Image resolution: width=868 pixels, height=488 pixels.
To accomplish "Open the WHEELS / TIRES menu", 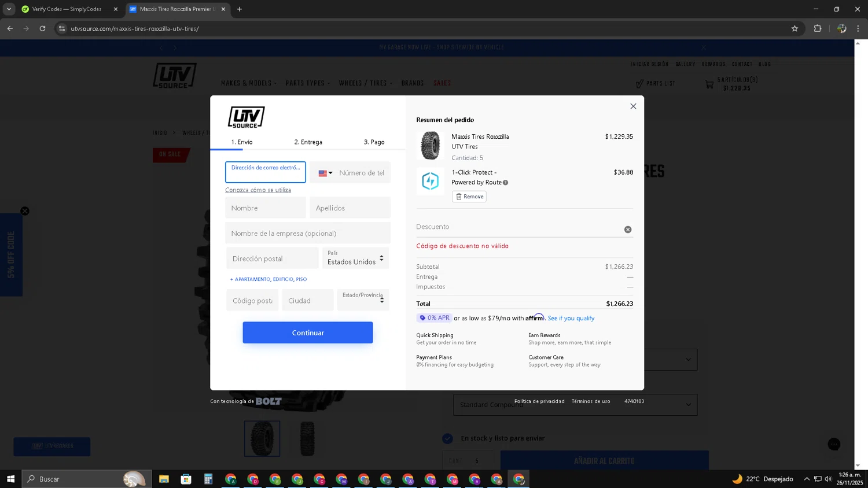I will pyautogui.click(x=366, y=83).
